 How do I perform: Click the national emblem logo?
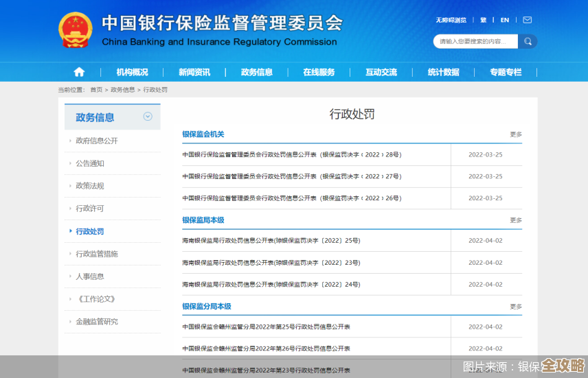(x=76, y=30)
